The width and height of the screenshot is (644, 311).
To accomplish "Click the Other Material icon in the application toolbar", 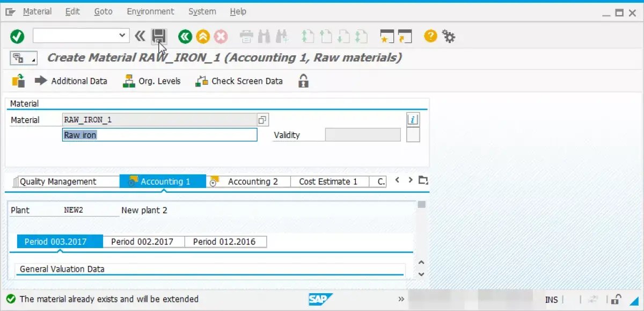I will pos(18,81).
